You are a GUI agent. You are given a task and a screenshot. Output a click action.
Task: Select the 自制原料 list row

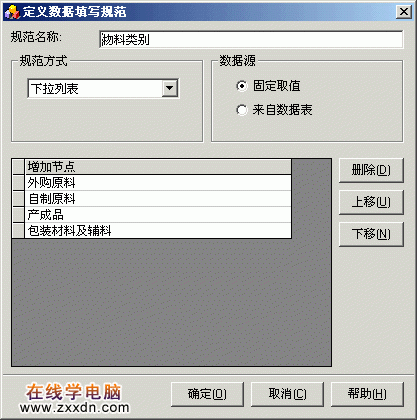158,199
